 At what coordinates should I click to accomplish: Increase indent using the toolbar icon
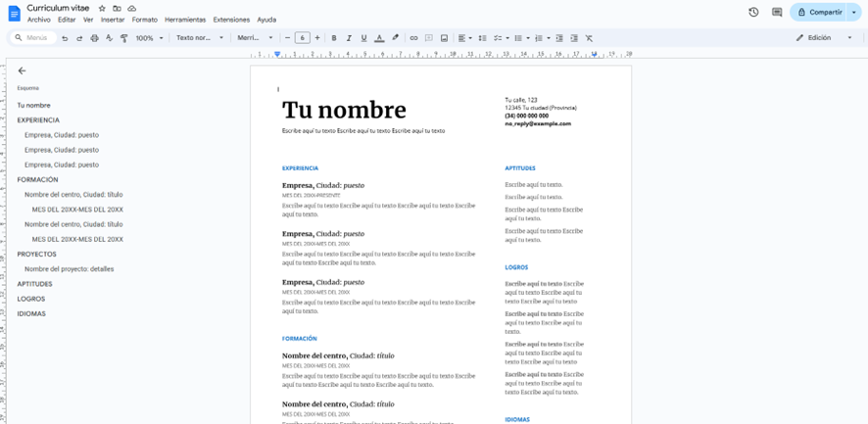(x=574, y=38)
